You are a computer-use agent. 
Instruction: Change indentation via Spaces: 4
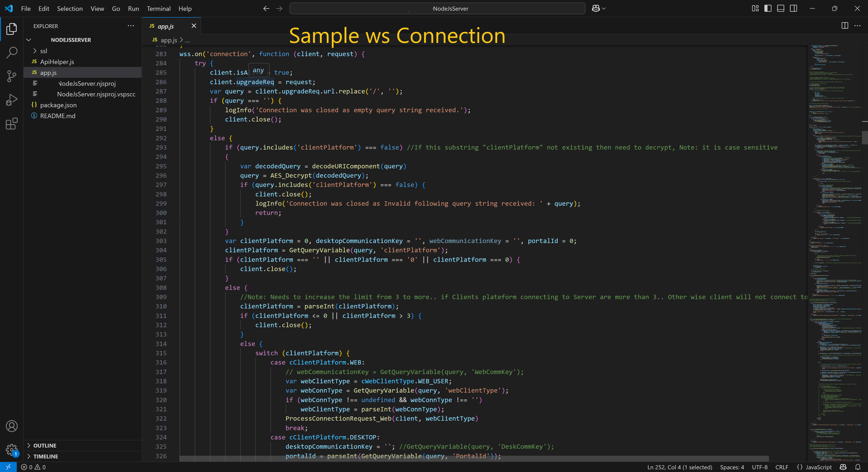click(732, 467)
